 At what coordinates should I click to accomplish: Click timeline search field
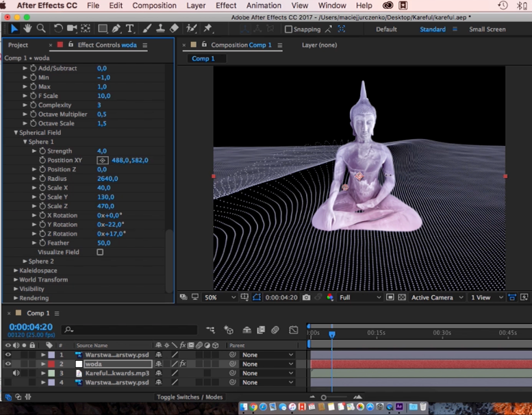click(x=129, y=329)
